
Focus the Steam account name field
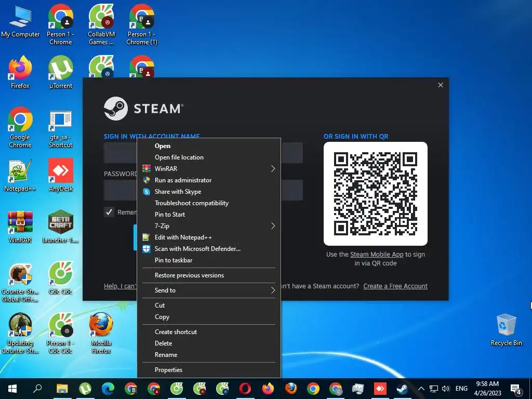pyautogui.click(x=203, y=153)
